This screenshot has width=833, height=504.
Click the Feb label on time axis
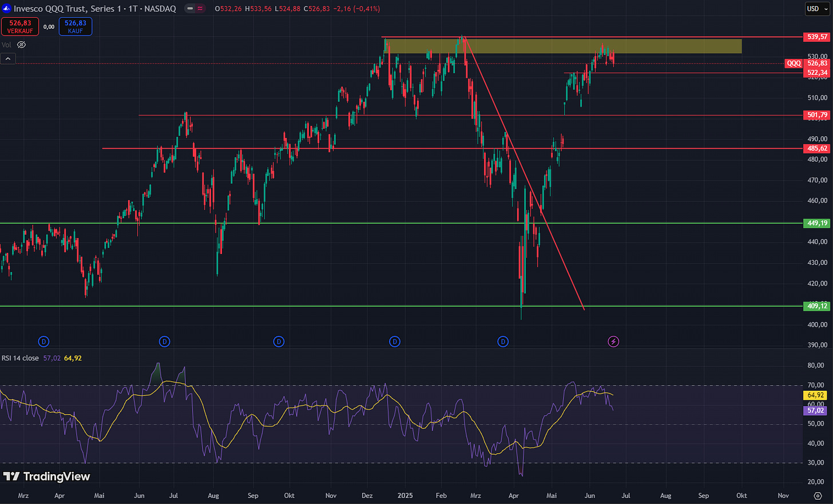point(441,495)
